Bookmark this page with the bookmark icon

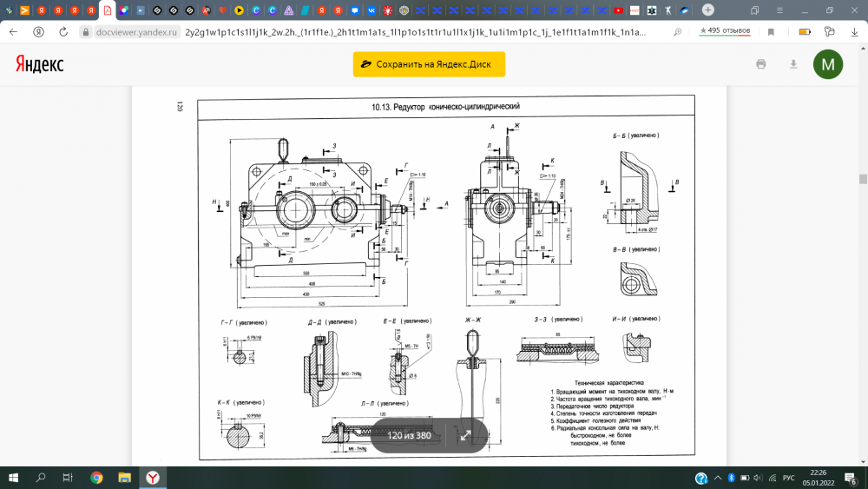pyautogui.click(x=771, y=31)
